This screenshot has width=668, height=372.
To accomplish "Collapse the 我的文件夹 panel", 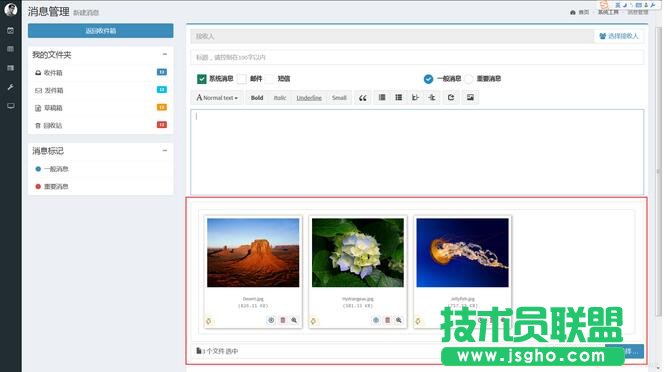I will click(x=165, y=55).
